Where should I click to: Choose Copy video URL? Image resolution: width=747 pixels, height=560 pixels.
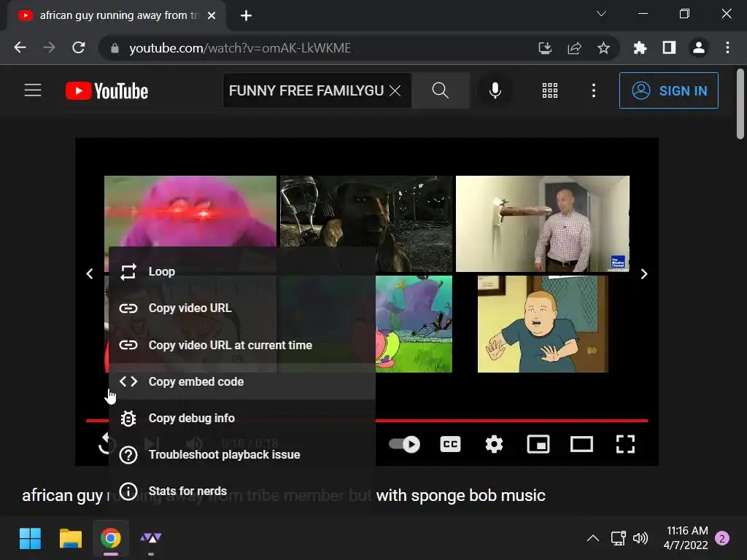tap(242, 308)
